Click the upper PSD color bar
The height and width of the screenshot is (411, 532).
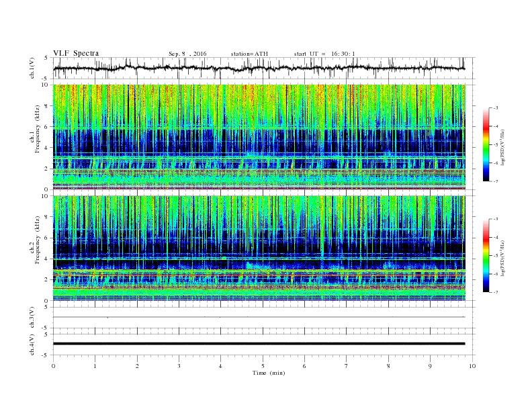(486, 144)
